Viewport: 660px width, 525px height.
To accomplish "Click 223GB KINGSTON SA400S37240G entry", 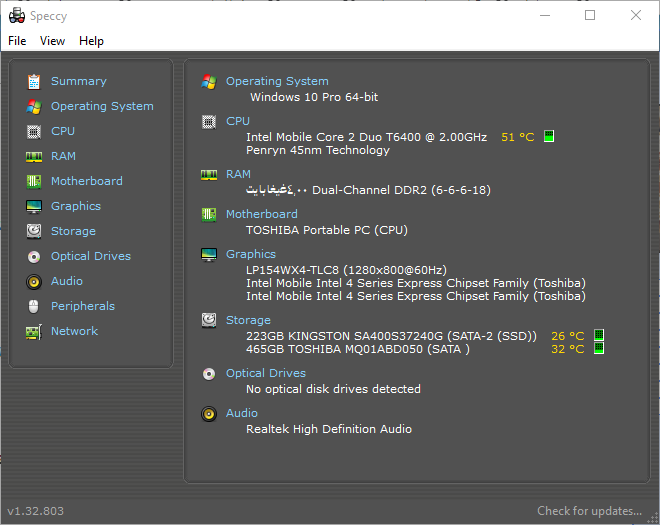I will pos(391,336).
